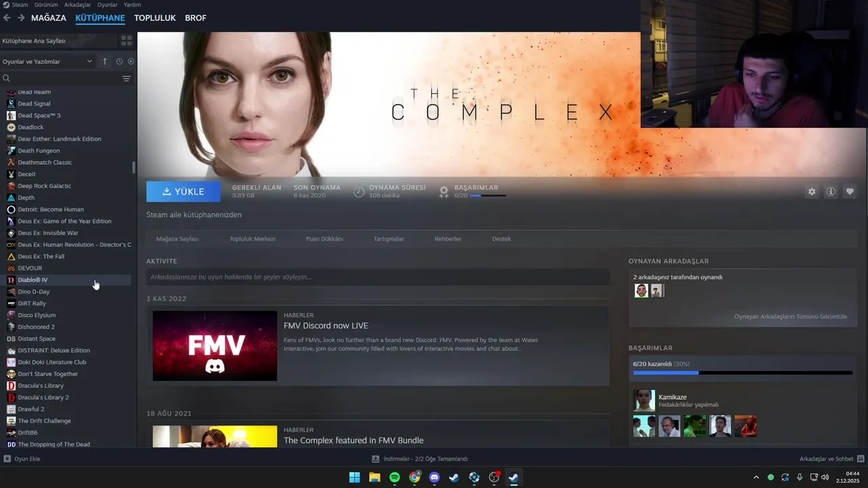This screenshot has width=868, height=488.
Task: Open The Complex FMV Bundle headline
Action: click(353, 441)
